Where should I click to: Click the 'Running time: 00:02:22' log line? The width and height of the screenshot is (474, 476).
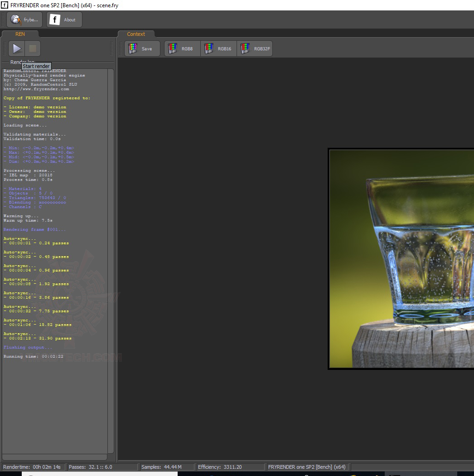click(34, 356)
